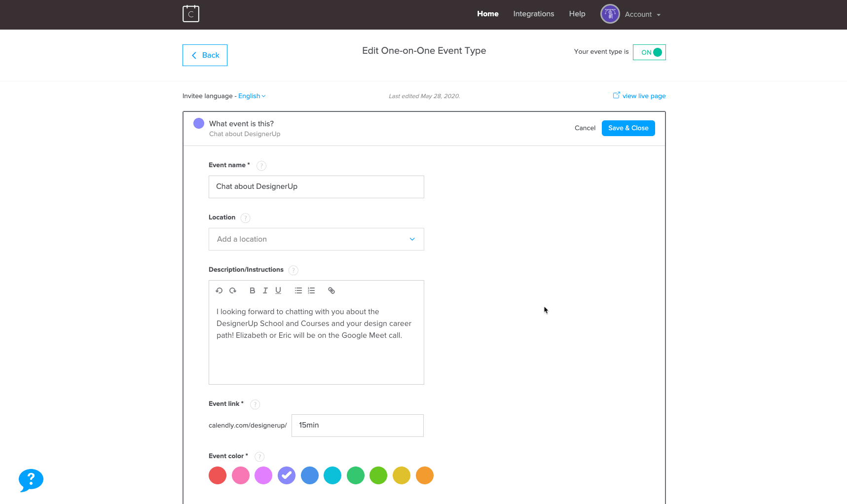The image size is (847, 504).
Task: Click into the description text area
Action: click(316, 343)
